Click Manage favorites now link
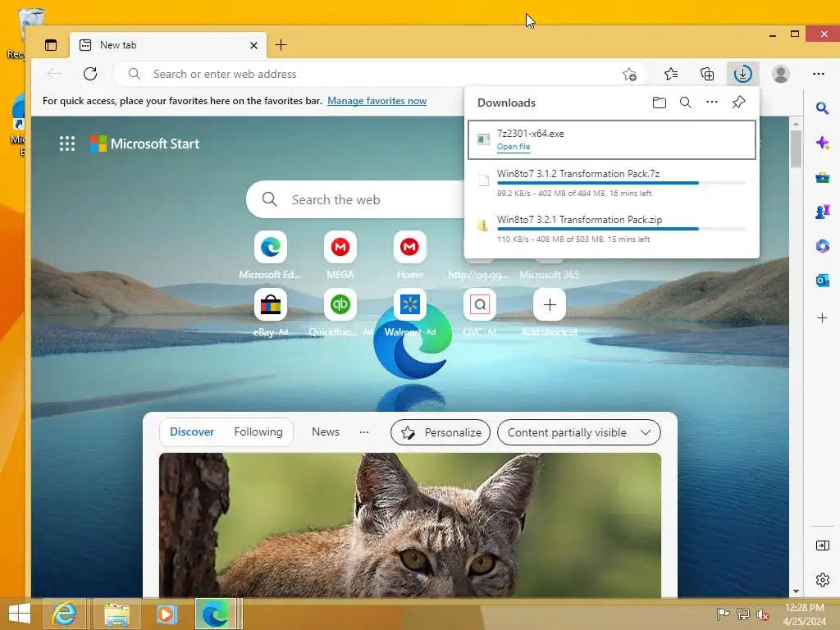Screen dimensions: 840x630 377,101
